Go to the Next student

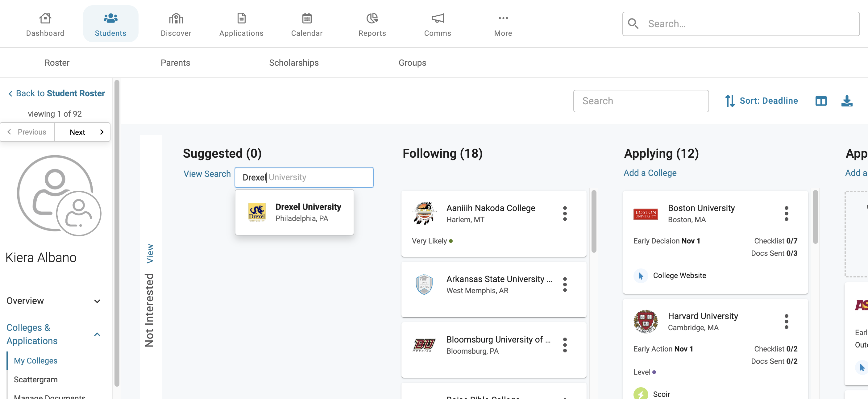[83, 132]
